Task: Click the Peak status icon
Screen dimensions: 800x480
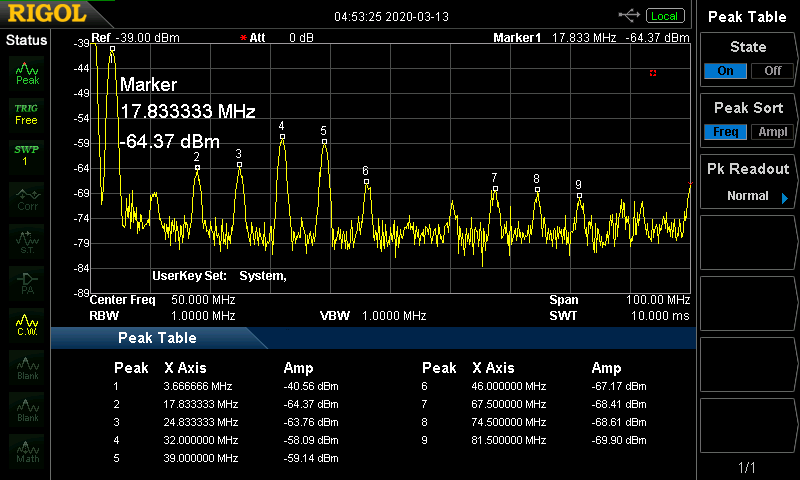Action: 27,73
